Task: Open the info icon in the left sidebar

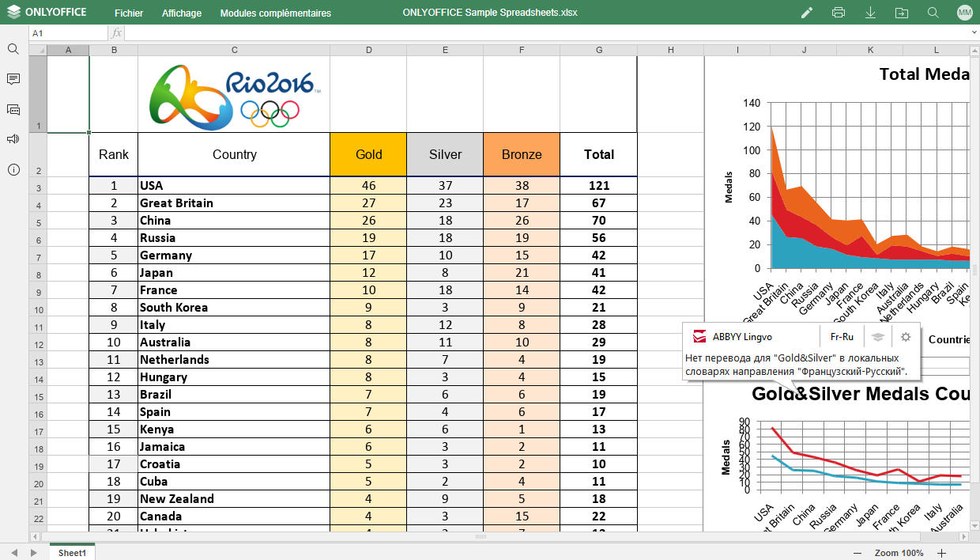Action: click(x=13, y=169)
